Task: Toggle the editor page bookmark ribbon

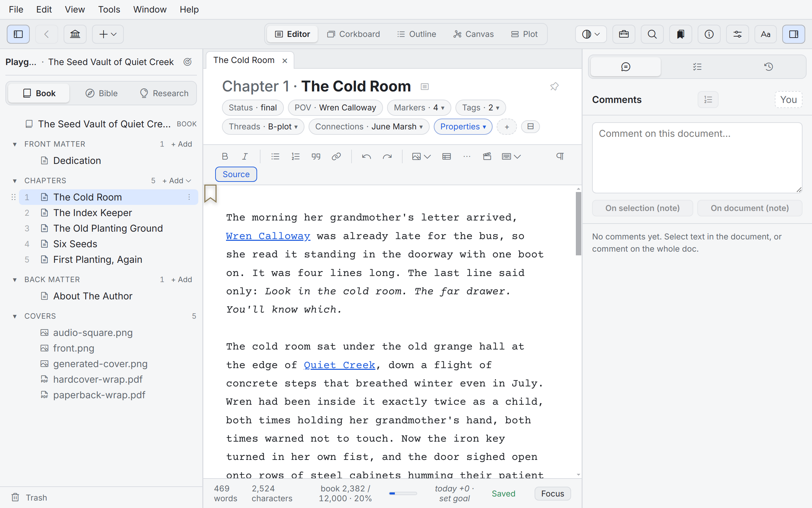Action: click(210, 194)
